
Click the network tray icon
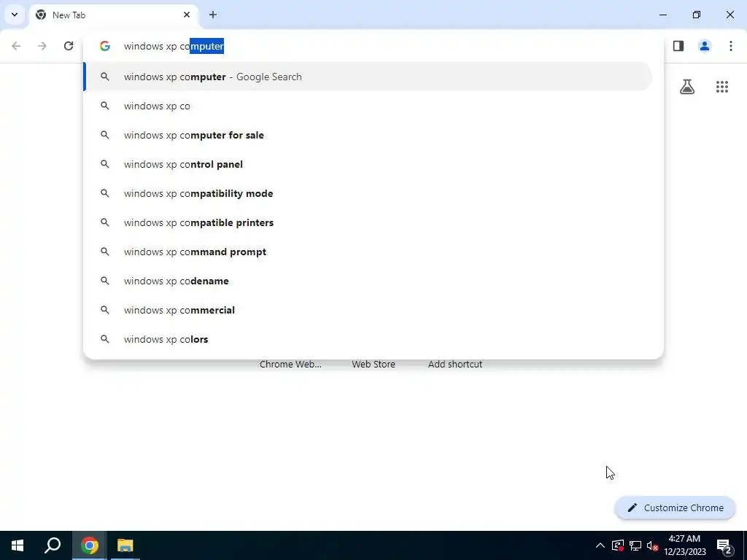click(x=635, y=545)
